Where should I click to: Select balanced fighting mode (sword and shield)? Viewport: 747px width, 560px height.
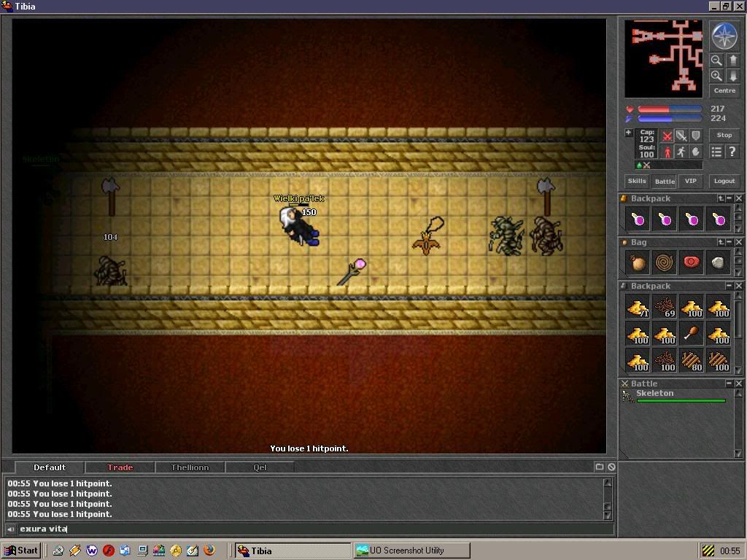click(681, 136)
